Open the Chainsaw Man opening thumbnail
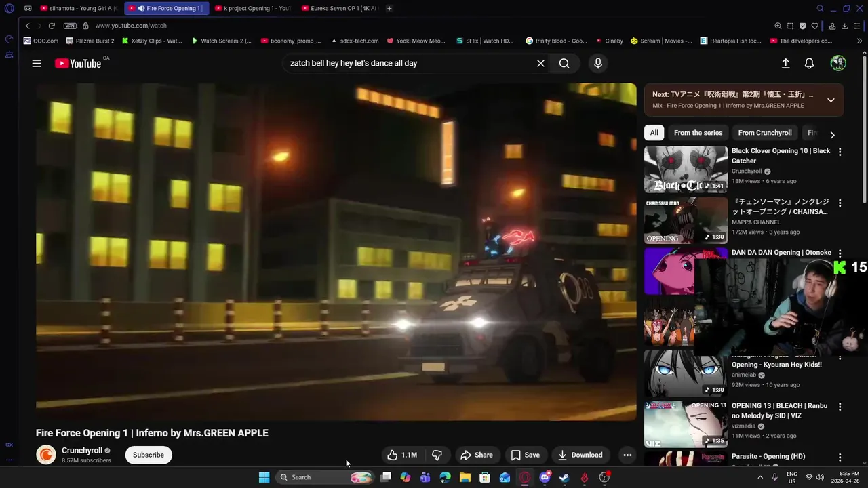 coord(686,220)
